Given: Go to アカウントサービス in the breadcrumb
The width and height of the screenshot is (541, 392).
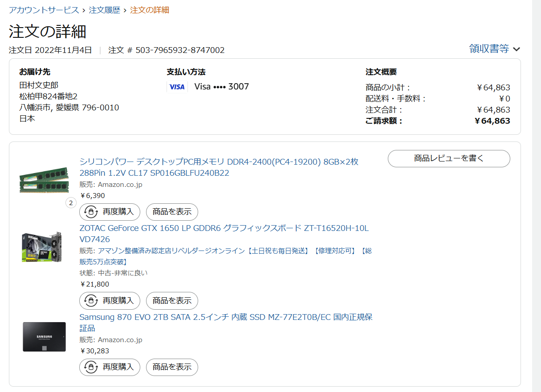Looking at the screenshot, I should click(x=44, y=10).
